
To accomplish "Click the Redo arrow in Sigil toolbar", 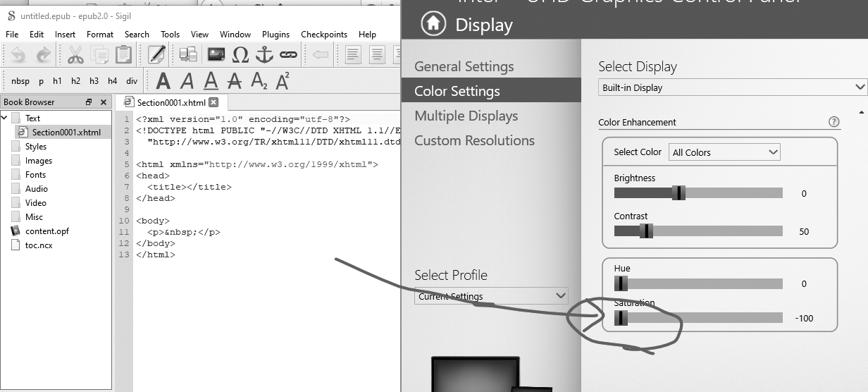I will [43, 54].
